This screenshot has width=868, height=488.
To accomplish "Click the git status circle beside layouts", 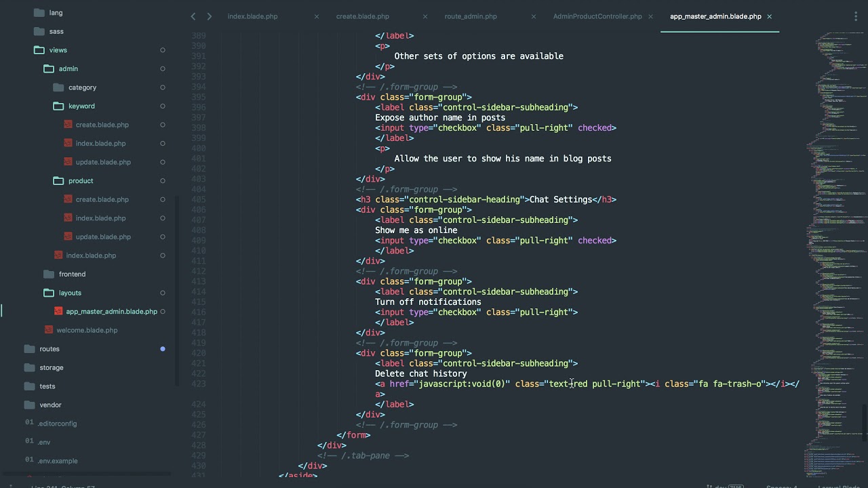I will [x=163, y=293].
